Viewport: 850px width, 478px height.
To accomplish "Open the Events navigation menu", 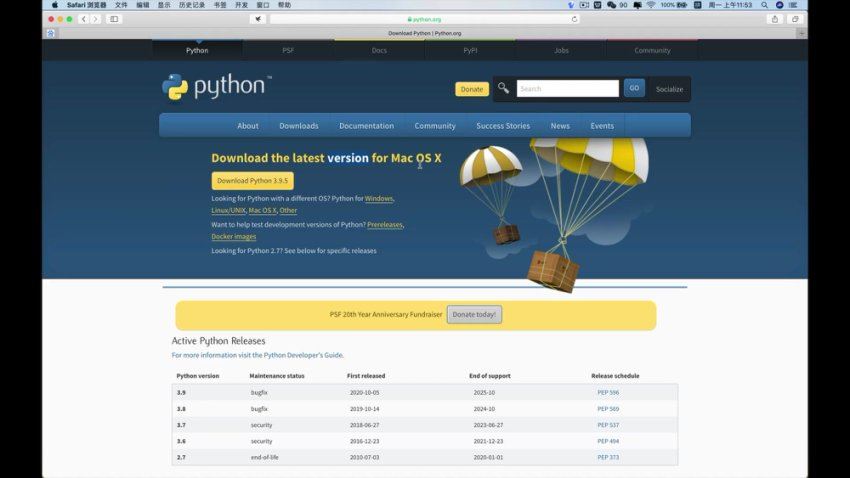I will [x=602, y=126].
